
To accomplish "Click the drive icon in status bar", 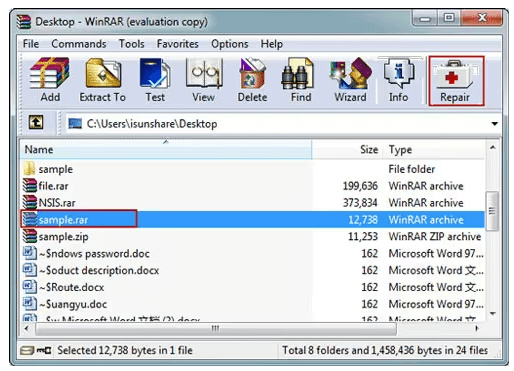I will [x=27, y=350].
